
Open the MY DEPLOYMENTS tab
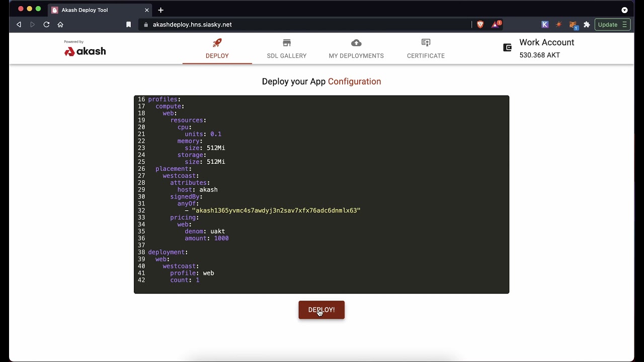click(356, 49)
